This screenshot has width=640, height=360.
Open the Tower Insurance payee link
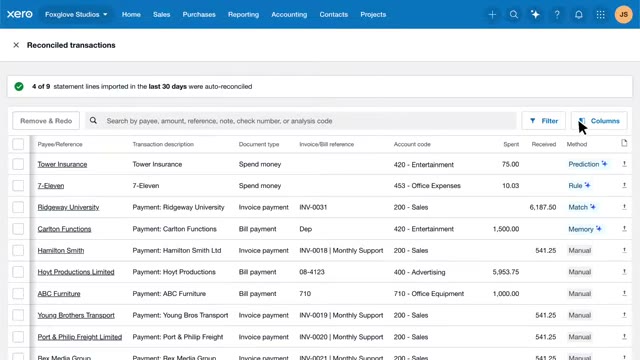(x=62, y=164)
